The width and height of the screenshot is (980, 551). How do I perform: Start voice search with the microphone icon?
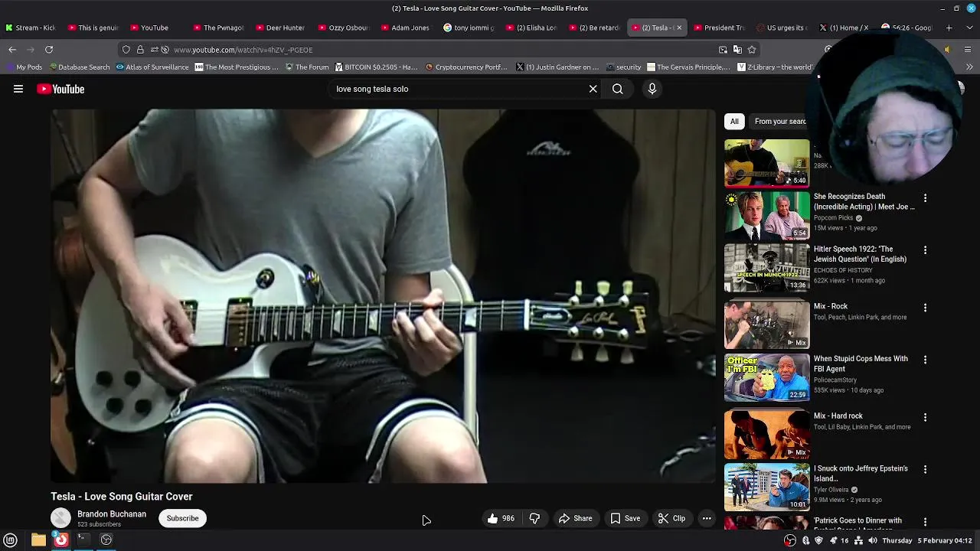pos(652,89)
